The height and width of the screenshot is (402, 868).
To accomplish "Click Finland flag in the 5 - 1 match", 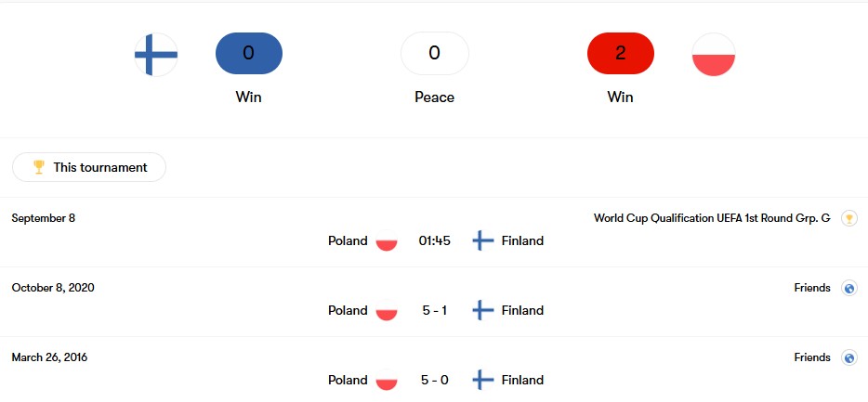I will pyautogui.click(x=482, y=310).
